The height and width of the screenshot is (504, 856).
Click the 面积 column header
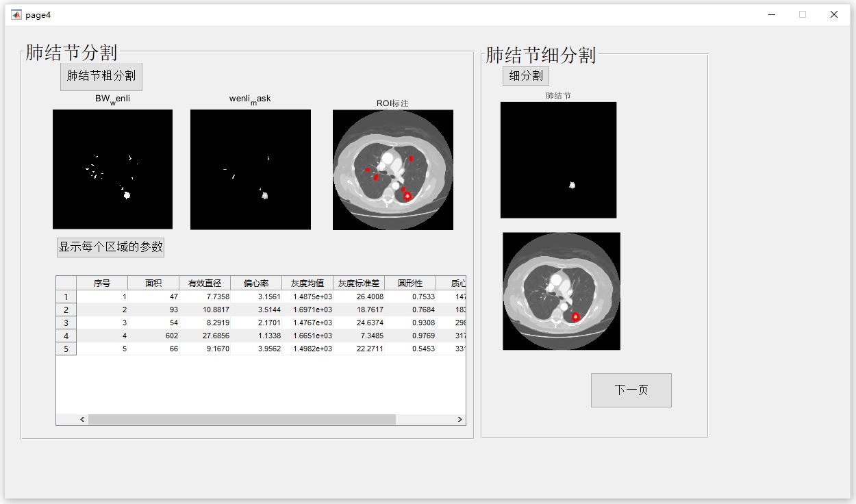[153, 283]
